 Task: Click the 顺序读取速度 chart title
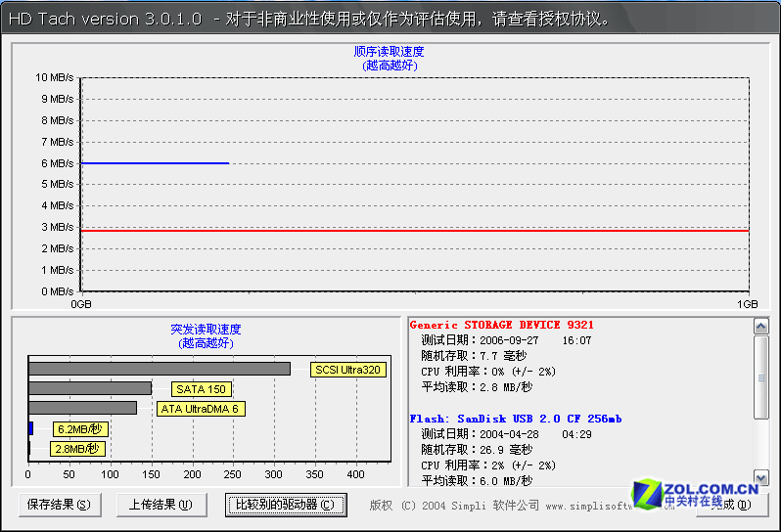click(389, 51)
